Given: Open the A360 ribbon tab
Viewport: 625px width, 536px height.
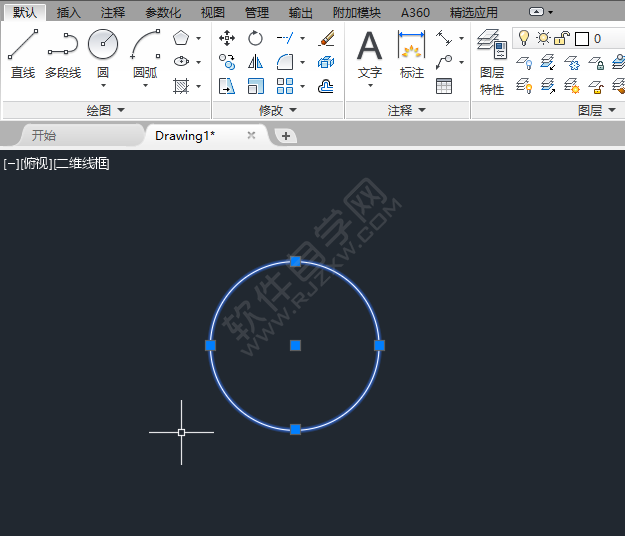Looking at the screenshot, I should (x=415, y=12).
